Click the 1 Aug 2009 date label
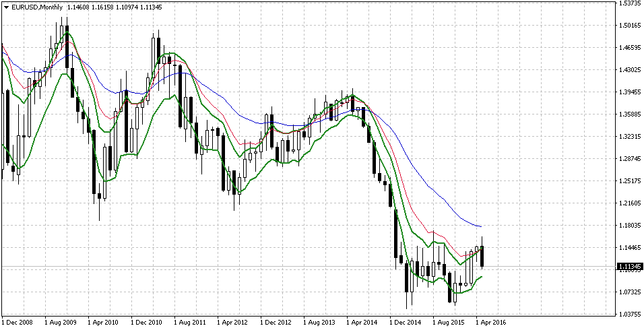The height and width of the screenshot is (330, 644). pos(61,322)
